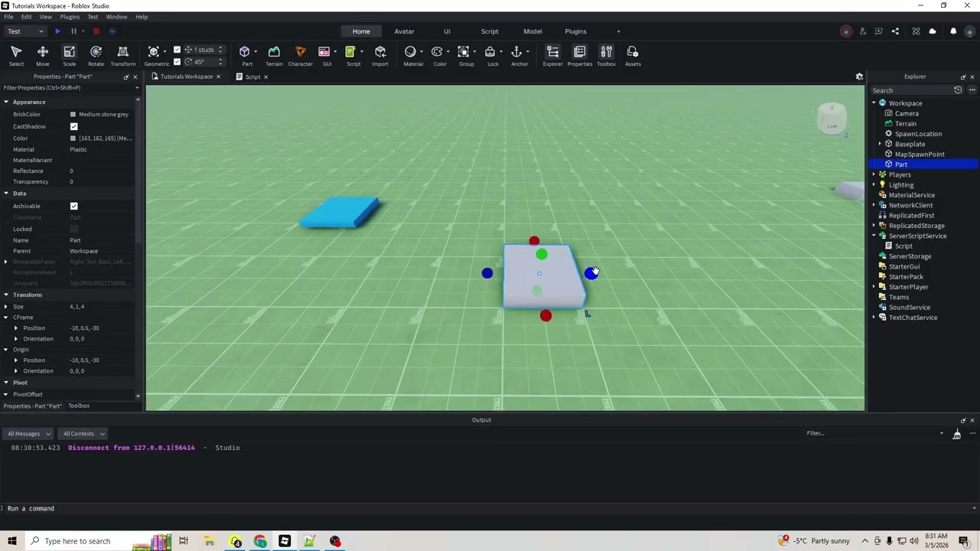Expand the Size property row

[x=6, y=307]
